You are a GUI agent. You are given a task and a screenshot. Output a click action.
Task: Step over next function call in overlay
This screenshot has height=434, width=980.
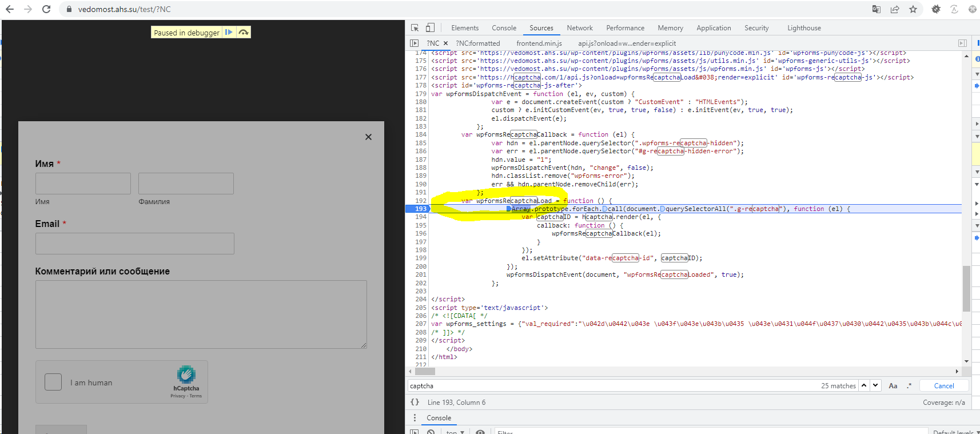[244, 33]
